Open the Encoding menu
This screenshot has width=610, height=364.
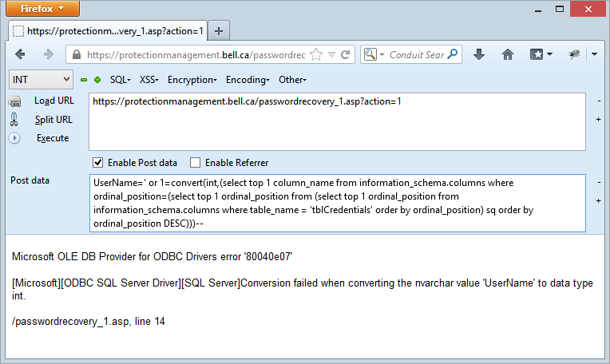click(248, 80)
